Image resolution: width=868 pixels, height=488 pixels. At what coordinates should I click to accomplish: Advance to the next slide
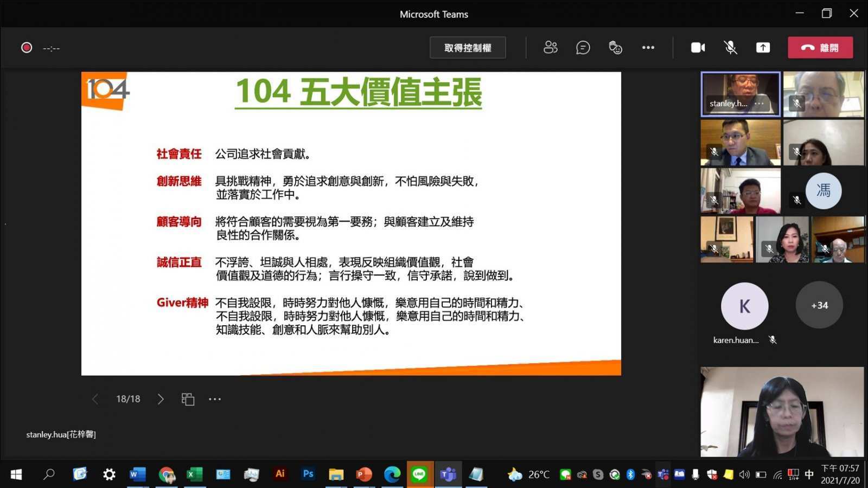click(161, 399)
